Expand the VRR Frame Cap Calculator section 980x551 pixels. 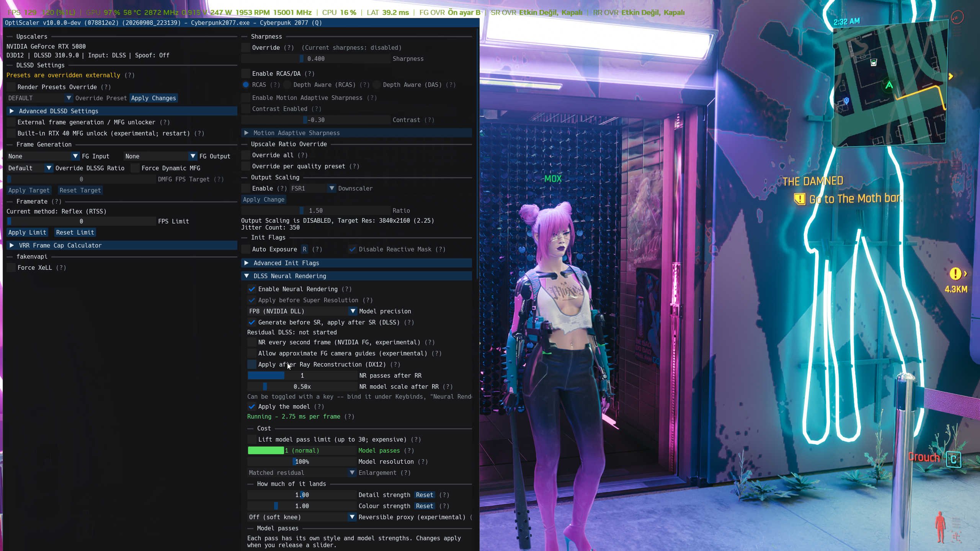click(122, 245)
